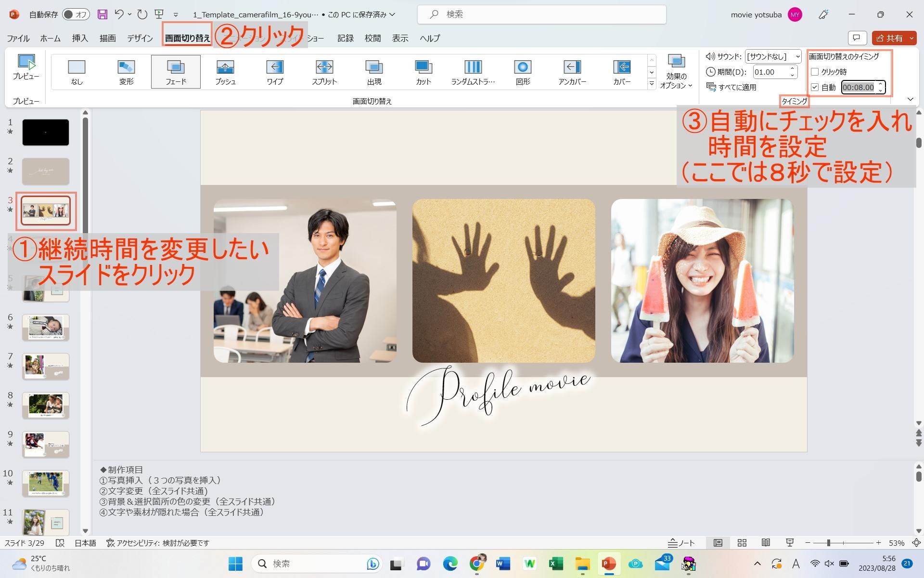Select the Reveal (出現) transition

[x=374, y=72]
